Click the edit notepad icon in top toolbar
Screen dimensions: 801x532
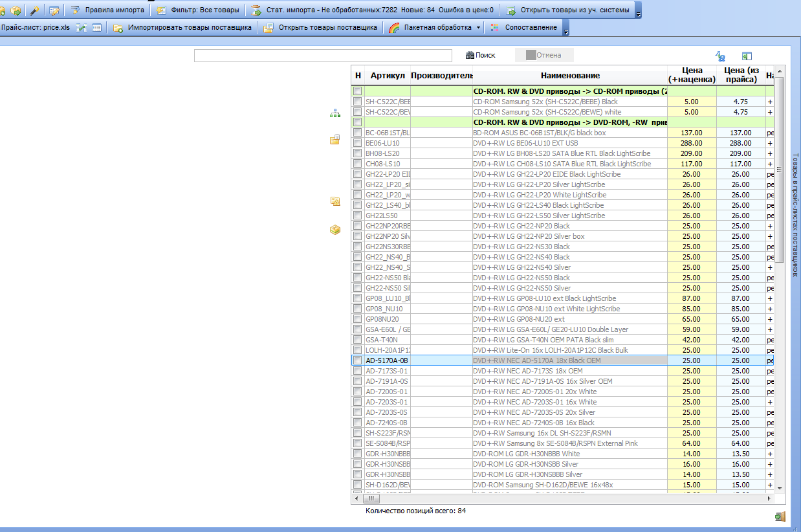tap(55, 10)
